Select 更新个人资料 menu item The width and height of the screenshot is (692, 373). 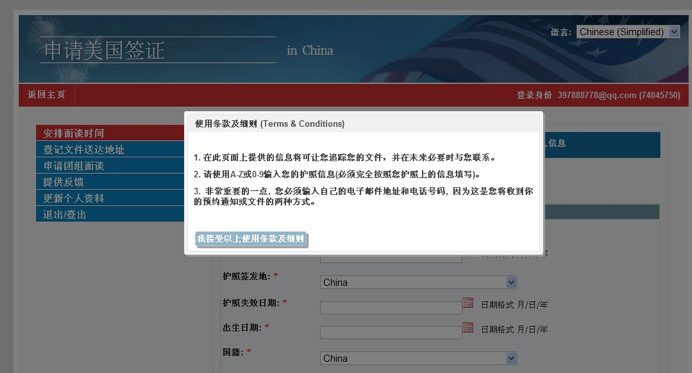coord(110,198)
